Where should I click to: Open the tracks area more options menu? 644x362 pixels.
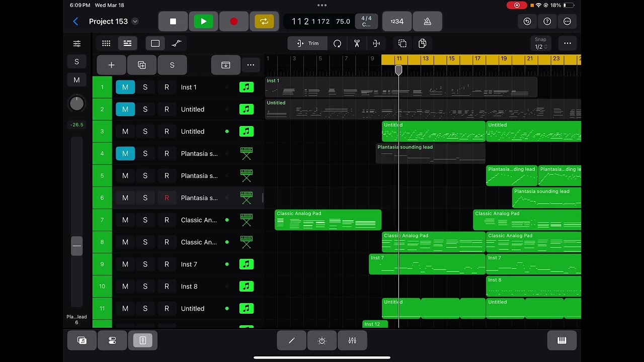pyautogui.click(x=568, y=43)
